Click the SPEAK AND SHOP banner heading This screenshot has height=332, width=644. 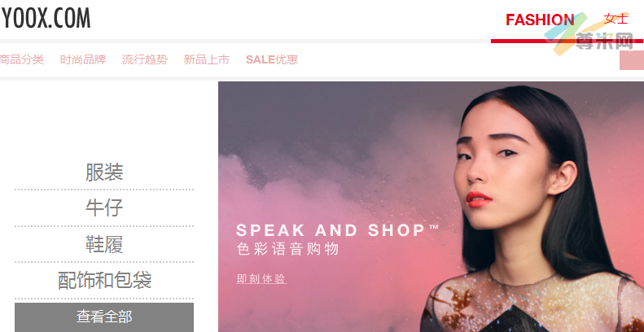pos(338,230)
